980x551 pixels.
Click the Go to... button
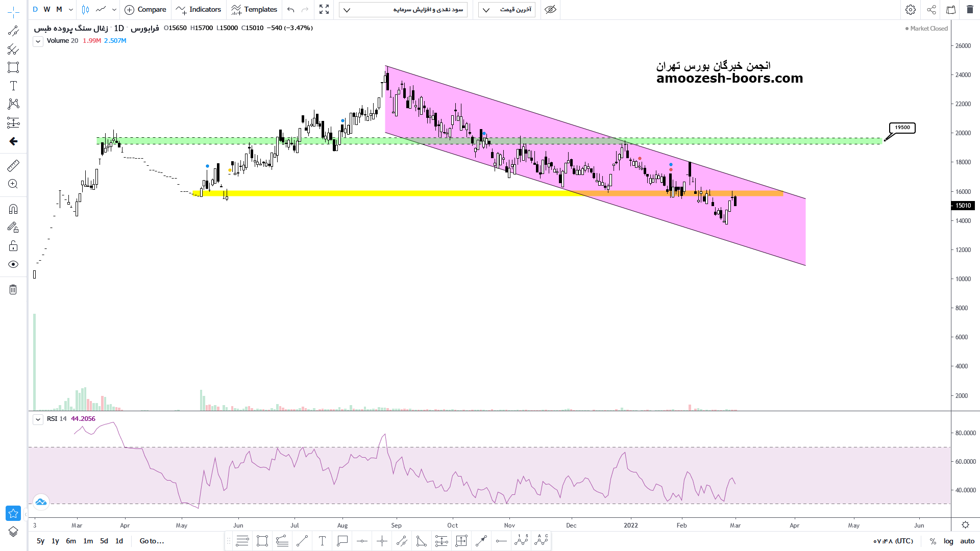(x=152, y=541)
